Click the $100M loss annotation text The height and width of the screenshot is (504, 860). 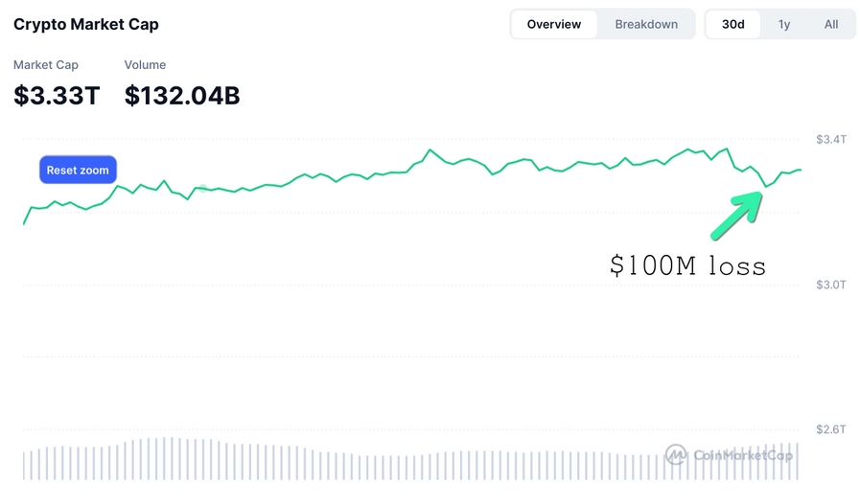(x=687, y=265)
